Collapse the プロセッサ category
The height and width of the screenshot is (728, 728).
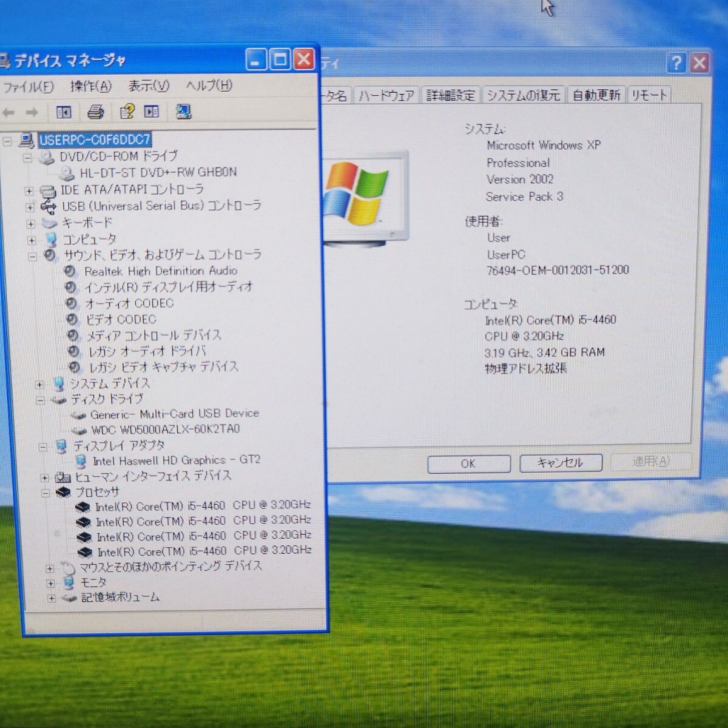(x=45, y=493)
